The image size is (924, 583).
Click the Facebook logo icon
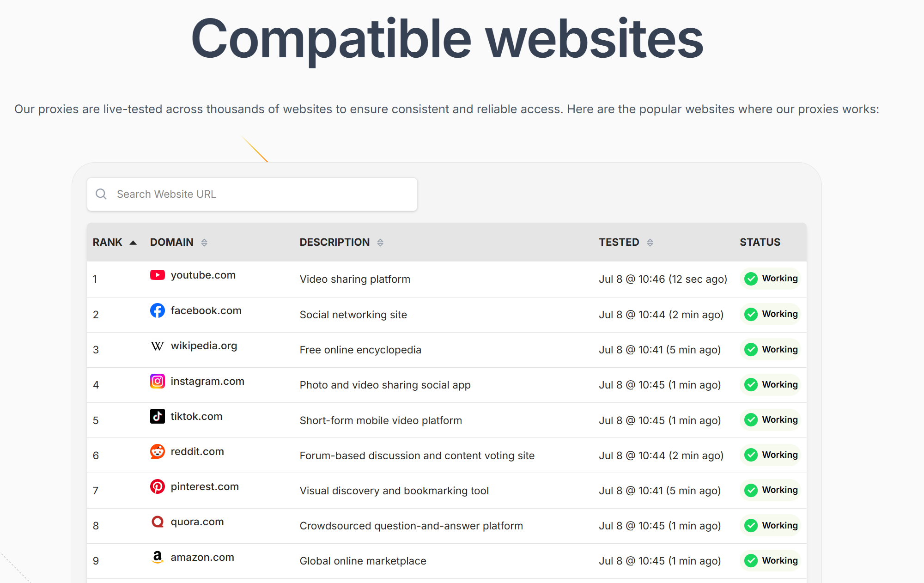157,310
